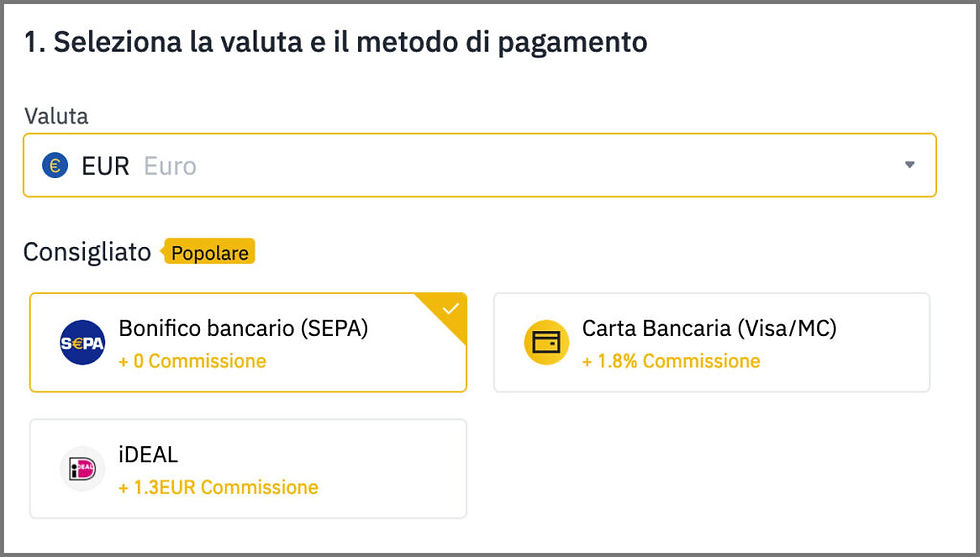Click the SEPA logo icon
This screenshot has width=980, height=557.
82,343
